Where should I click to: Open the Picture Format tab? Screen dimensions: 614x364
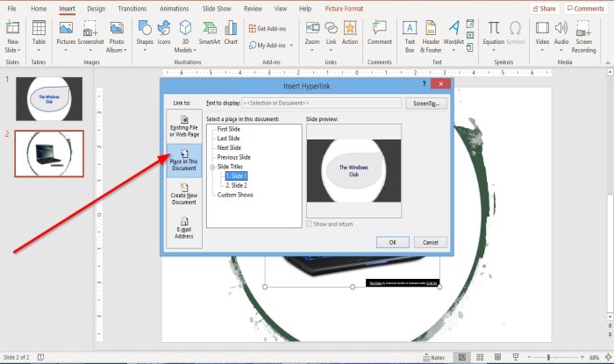tap(344, 9)
